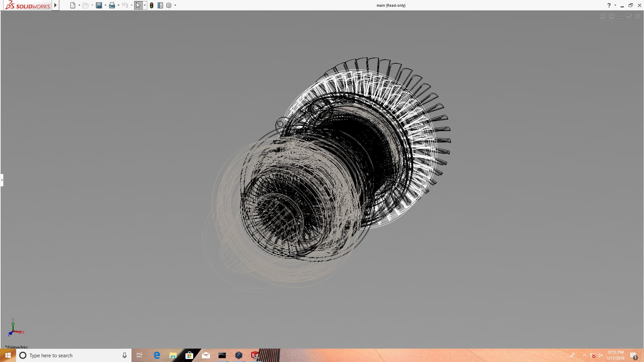Open the Options gear dropdown arrow
644x362 pixels.
click(x=175, y=5)
